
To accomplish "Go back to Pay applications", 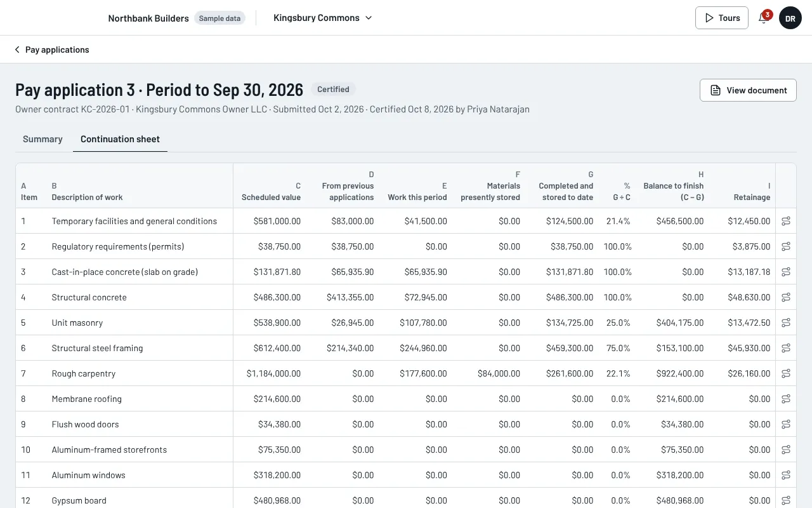I will [x=52, y=50].
